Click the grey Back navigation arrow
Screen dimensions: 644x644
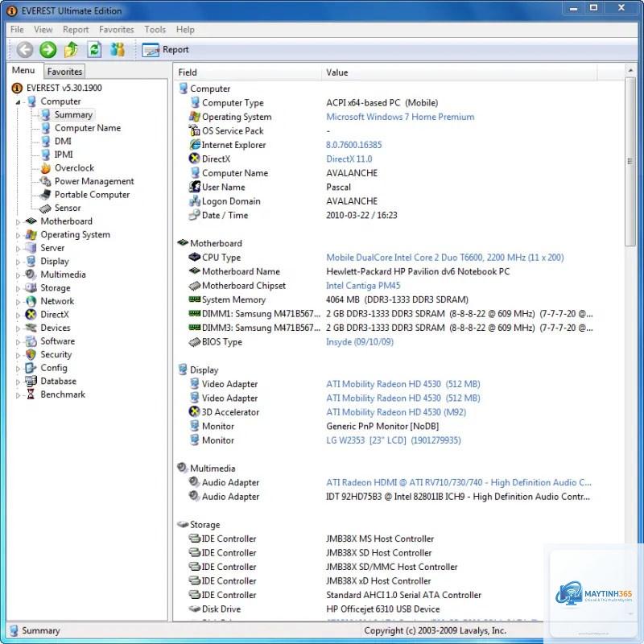point(25,50)
